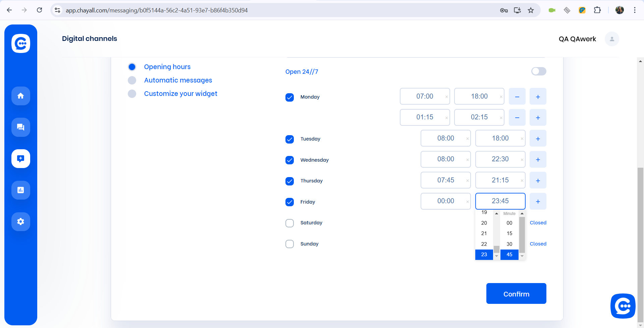Enable the Sunday checkbox
644x328 pixels.
click(290, 244)
